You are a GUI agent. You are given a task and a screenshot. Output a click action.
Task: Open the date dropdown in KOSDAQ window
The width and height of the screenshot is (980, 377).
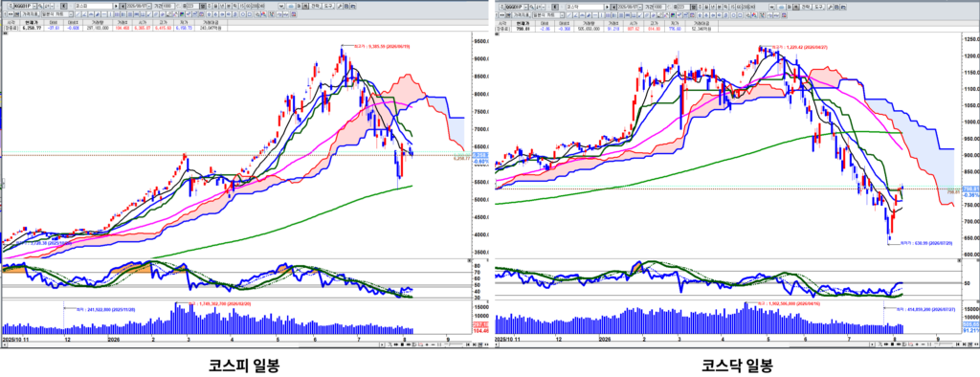click(640, 6)
